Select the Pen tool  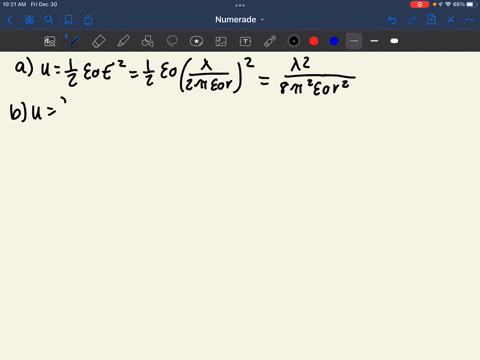point(73,41)
